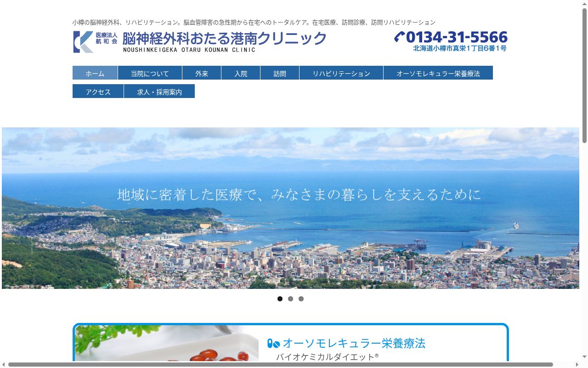Screen dimensions: 588x368
Task: Click the phone number 0134-31-5566
Action: pos(457,37)
